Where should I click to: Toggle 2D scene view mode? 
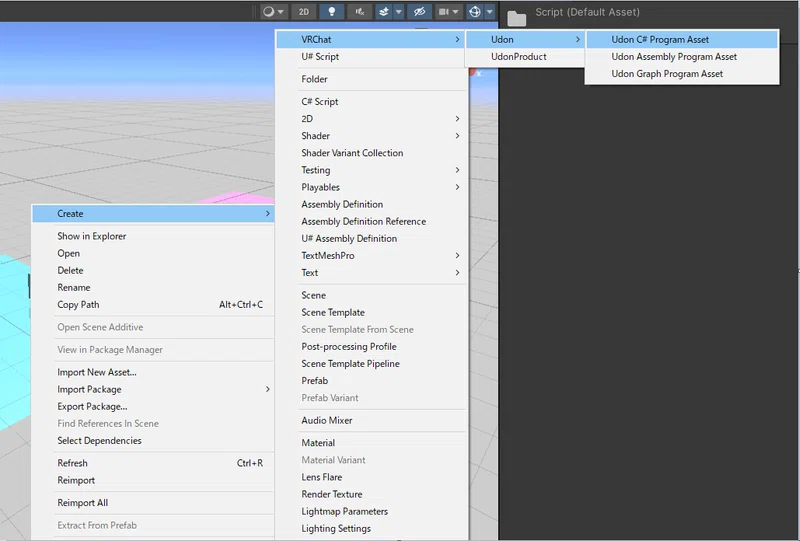pos(304,11)
